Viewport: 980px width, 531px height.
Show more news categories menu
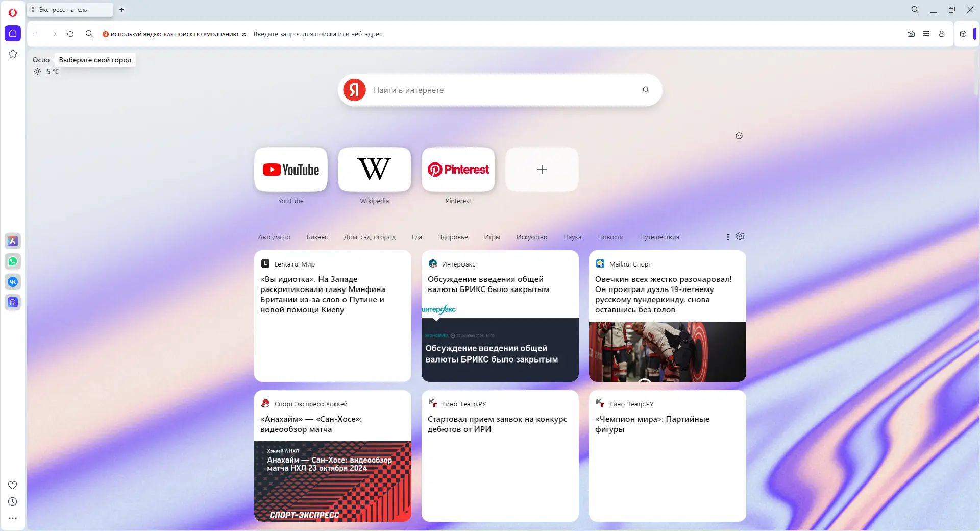(x=728, y=237)
